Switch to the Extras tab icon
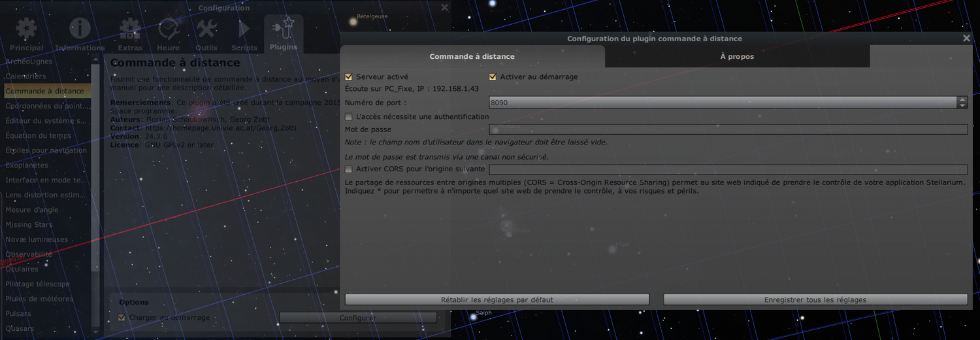The width and height of the screenshot is (980, 340). 130,34
